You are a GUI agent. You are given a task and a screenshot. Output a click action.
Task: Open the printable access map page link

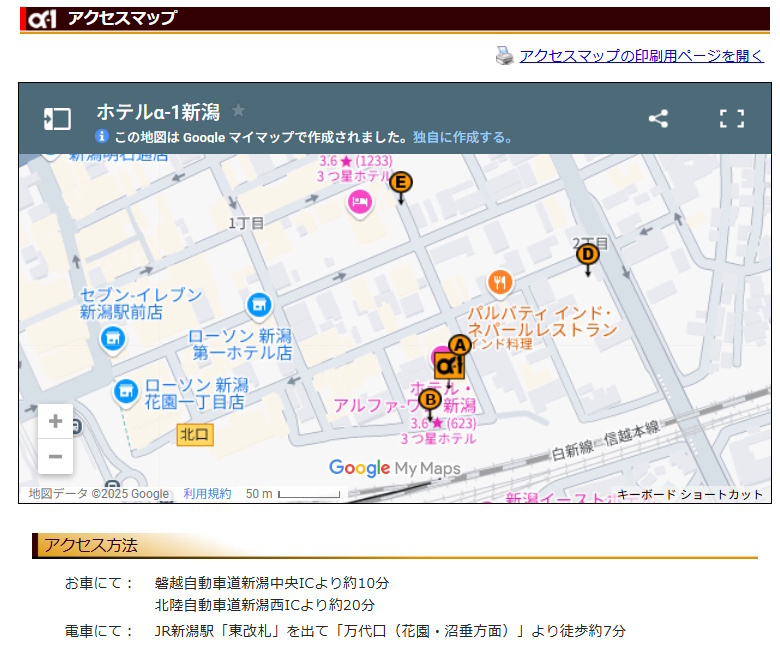(642, 56)
